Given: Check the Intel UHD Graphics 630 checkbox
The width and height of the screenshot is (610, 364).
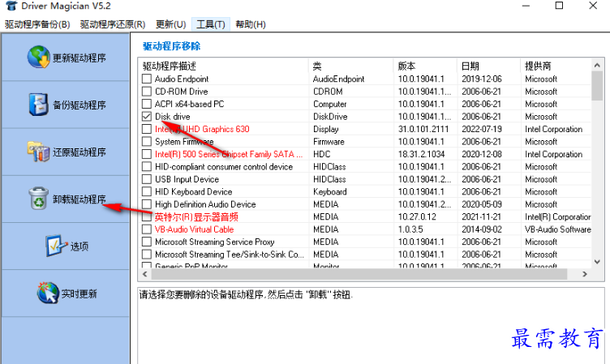Looking at the screenshot, I should (x=147, y=129).
